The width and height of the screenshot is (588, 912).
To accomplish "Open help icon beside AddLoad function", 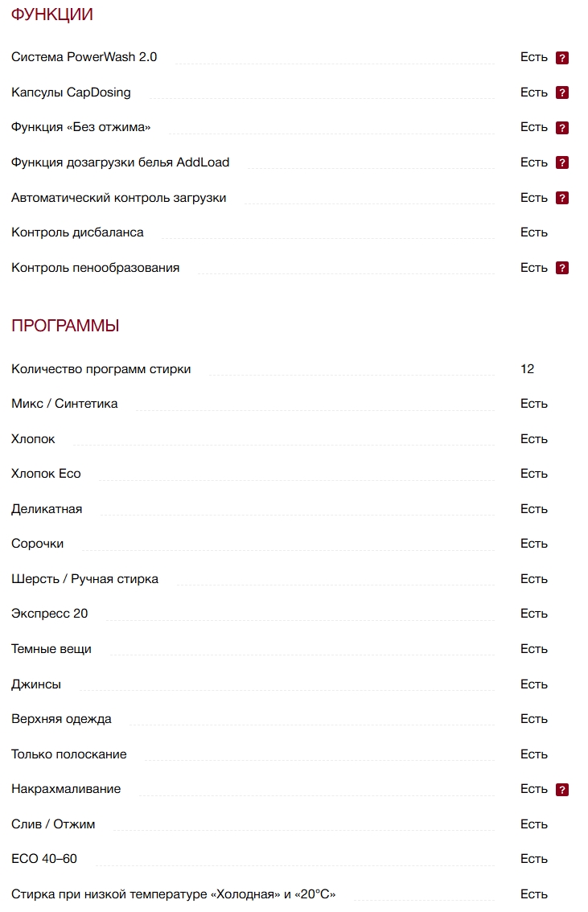I will (562, 162).
